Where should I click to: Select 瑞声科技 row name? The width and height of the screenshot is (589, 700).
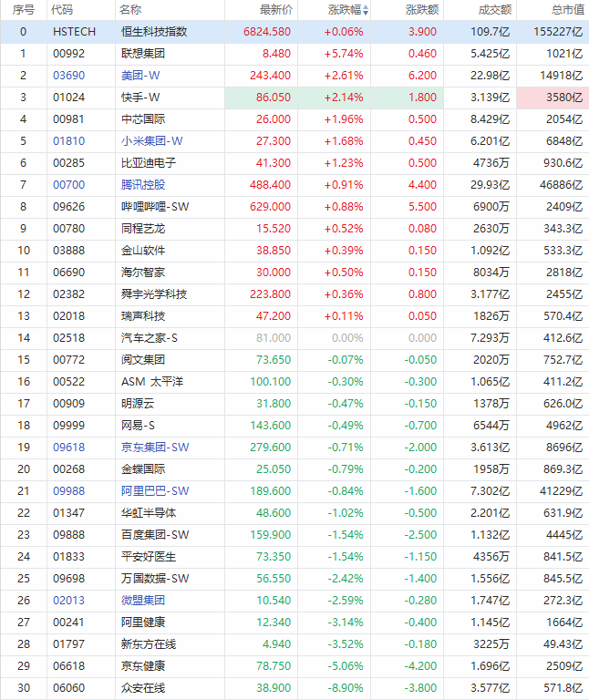click(x=143, y=316)
